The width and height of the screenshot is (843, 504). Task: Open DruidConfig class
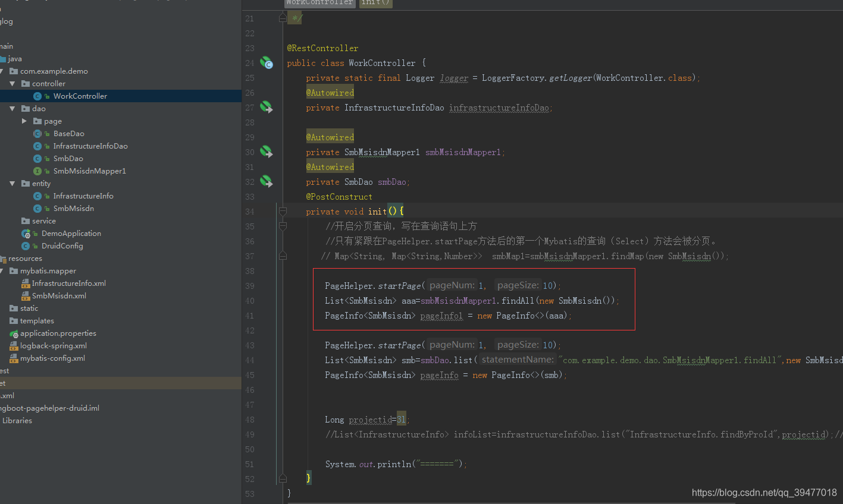(62, 246)
